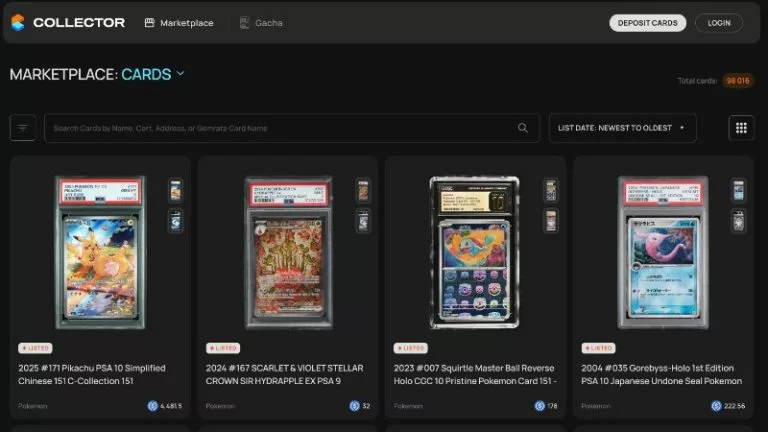
Task: Click the coin icon beside price 32
Action: pyautogui.click(x=355, y=406)
